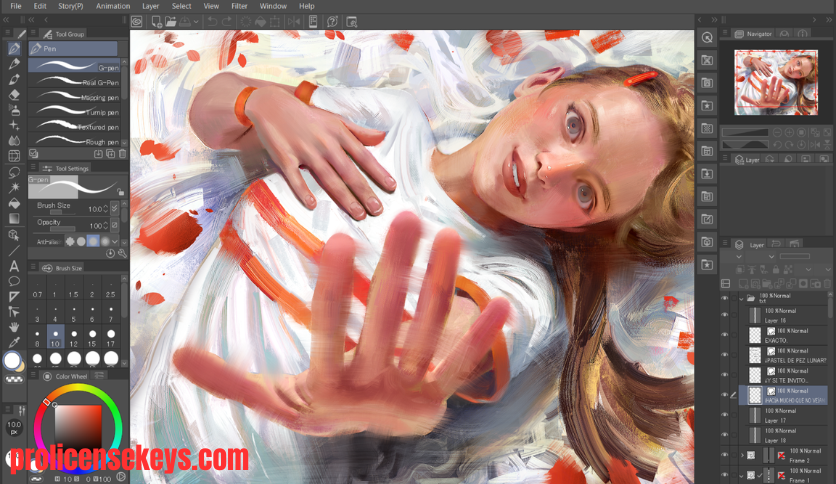
Task: Choose the Balloon tool icon
Action: pos(14,281)
